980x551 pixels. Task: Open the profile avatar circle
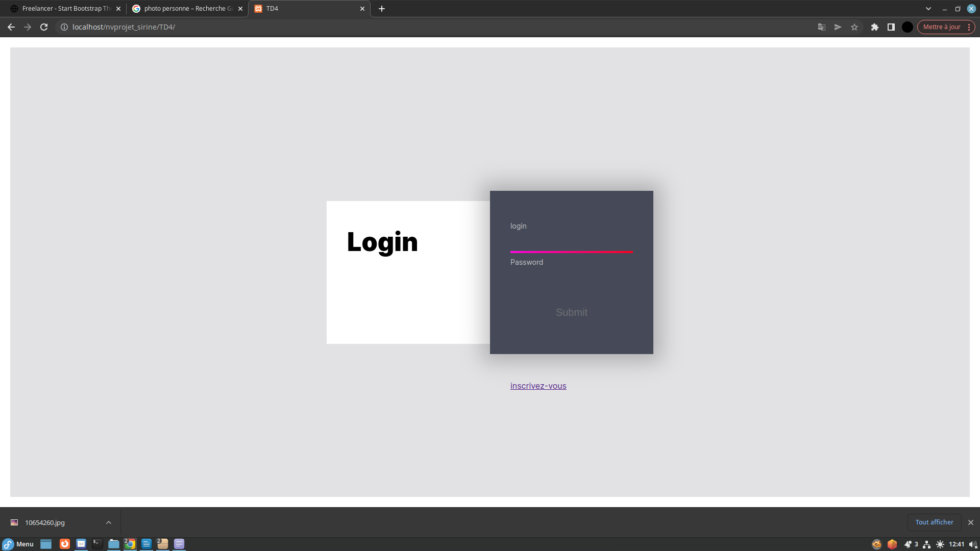click(908, 27)
